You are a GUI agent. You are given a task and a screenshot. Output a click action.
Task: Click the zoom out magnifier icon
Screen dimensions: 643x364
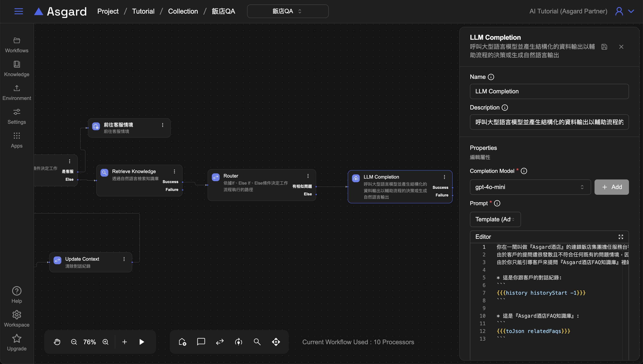coord(74,342)
